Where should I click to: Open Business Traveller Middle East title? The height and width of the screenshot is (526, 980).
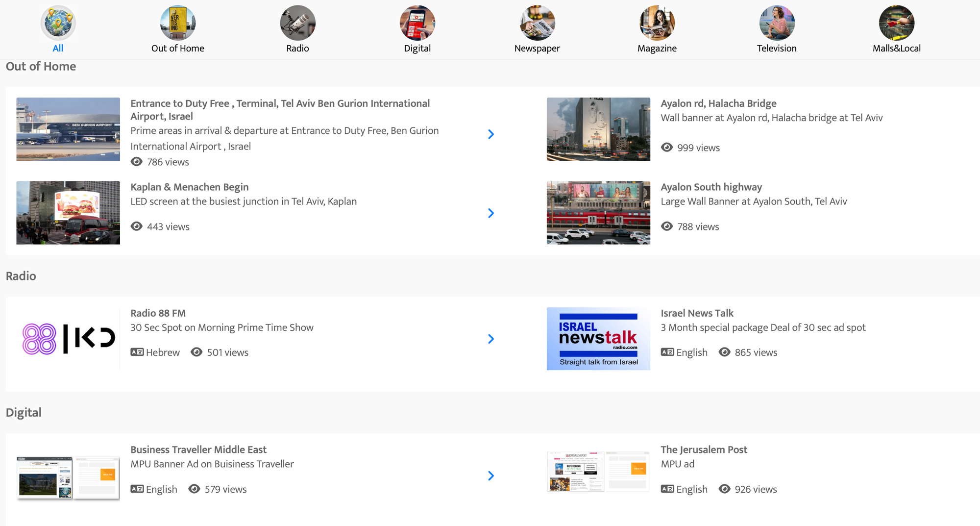(198, 450)
